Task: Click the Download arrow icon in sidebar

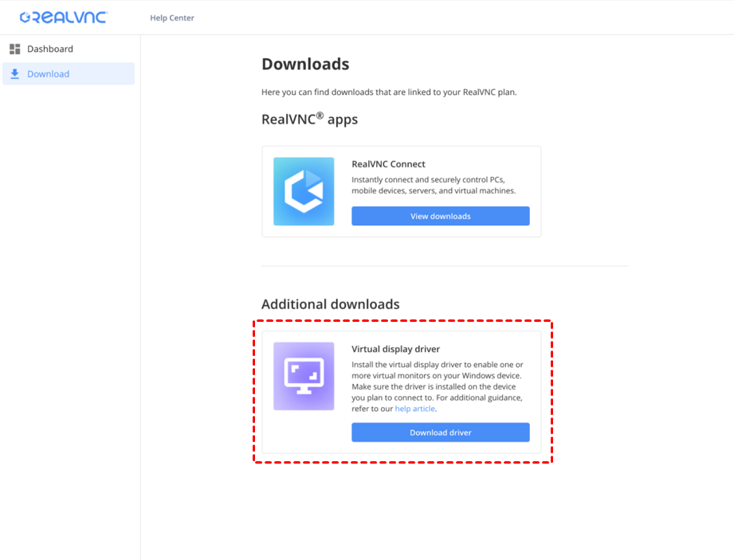Action: tap(15, 74)
